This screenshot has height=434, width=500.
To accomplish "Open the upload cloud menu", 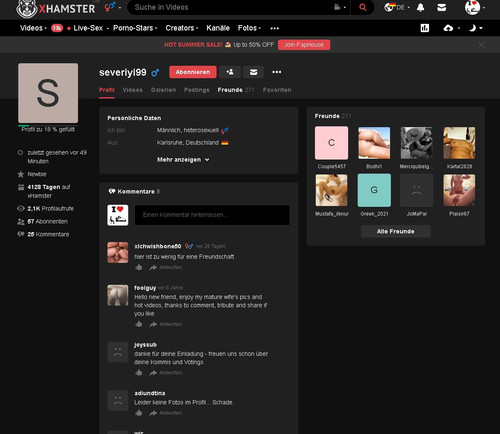I will click(451, 28).
